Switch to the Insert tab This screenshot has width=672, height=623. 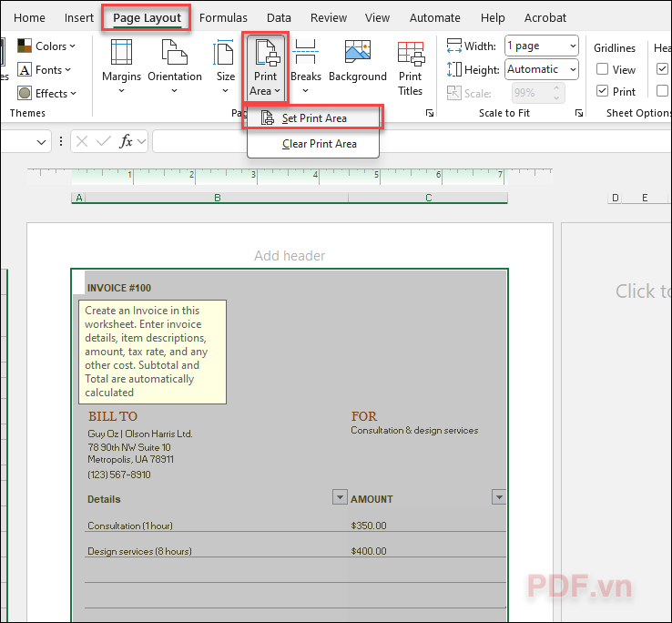click(x=79, y=17)
